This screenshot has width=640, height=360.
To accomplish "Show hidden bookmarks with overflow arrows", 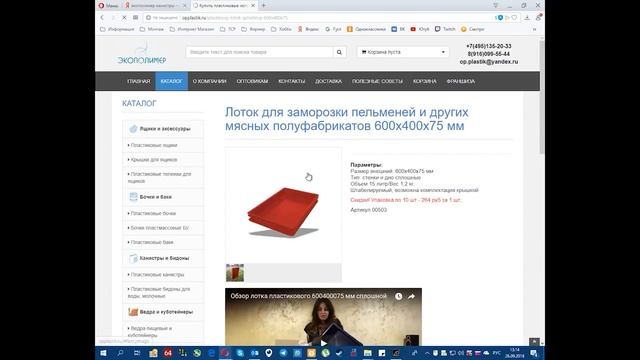I will 534,29.
